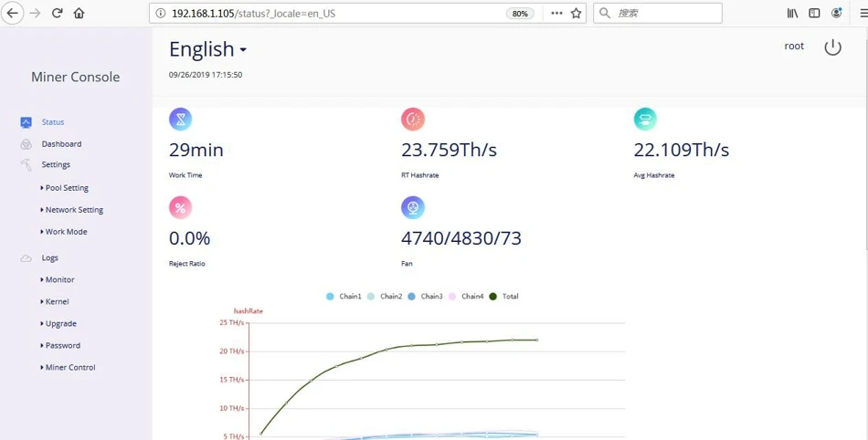Click the Miner Console title
The width and height of the screenshot is (868, 440).
click(75, 77)
